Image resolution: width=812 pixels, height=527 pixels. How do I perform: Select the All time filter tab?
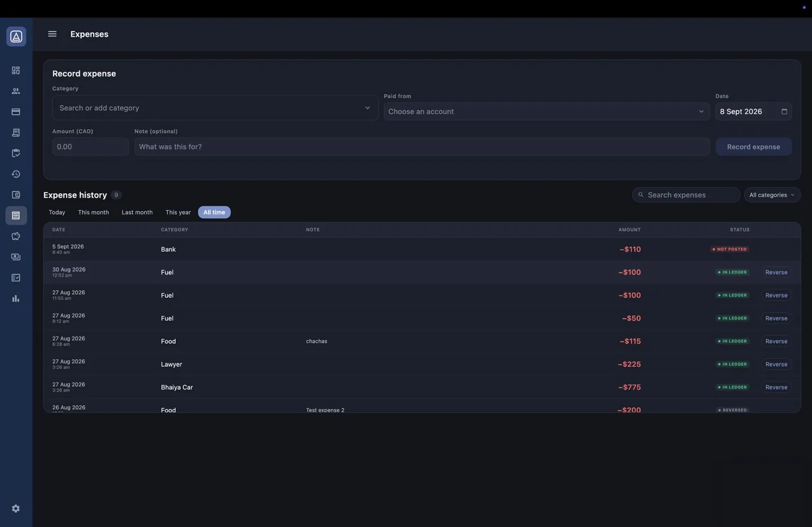tap(214, 212)
